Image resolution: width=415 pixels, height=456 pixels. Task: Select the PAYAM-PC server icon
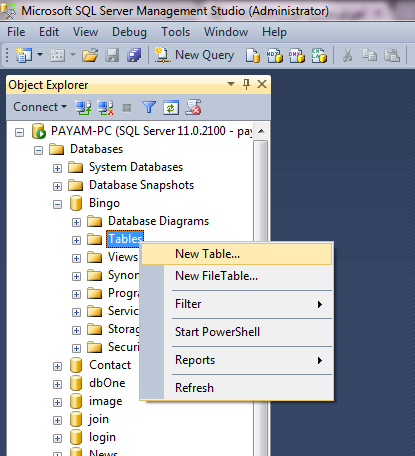39,131
